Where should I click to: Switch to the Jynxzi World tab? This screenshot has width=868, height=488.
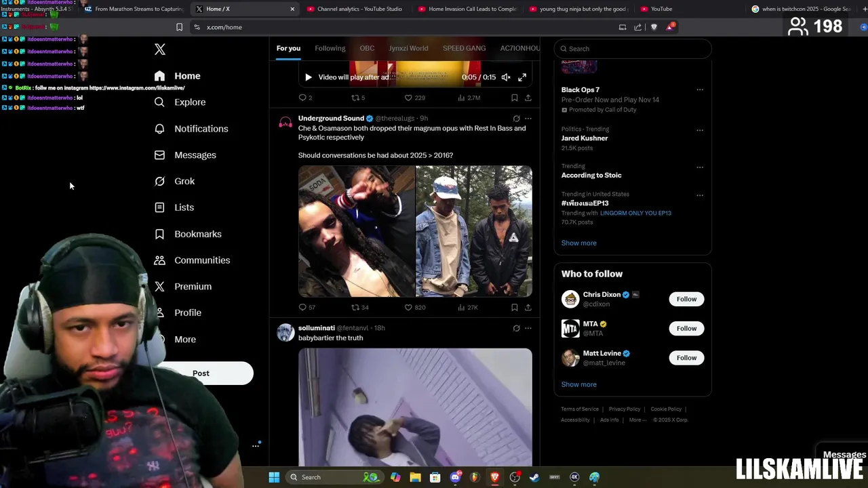click(x=408, y=48)
